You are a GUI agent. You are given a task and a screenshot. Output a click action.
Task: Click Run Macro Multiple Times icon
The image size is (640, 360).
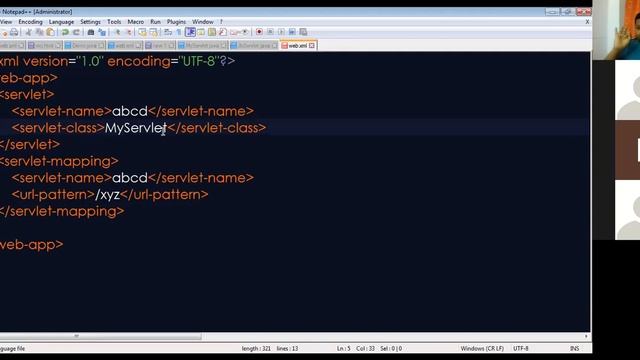(x=292, y=32)
